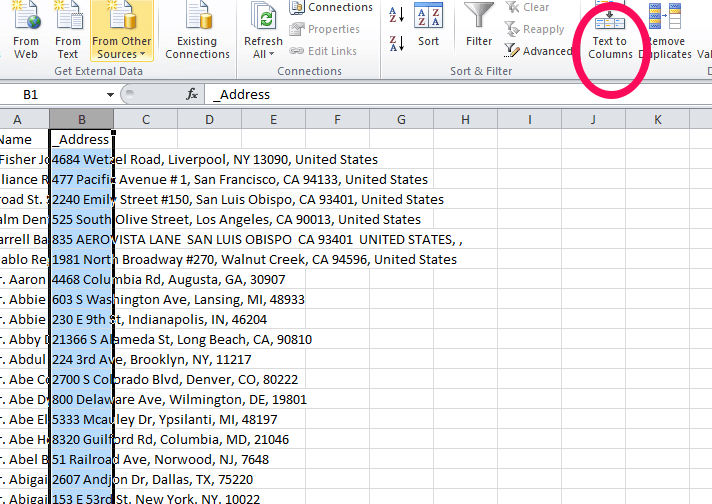
Task: Click the formula bar showing _Address
Action: point(458,94)
